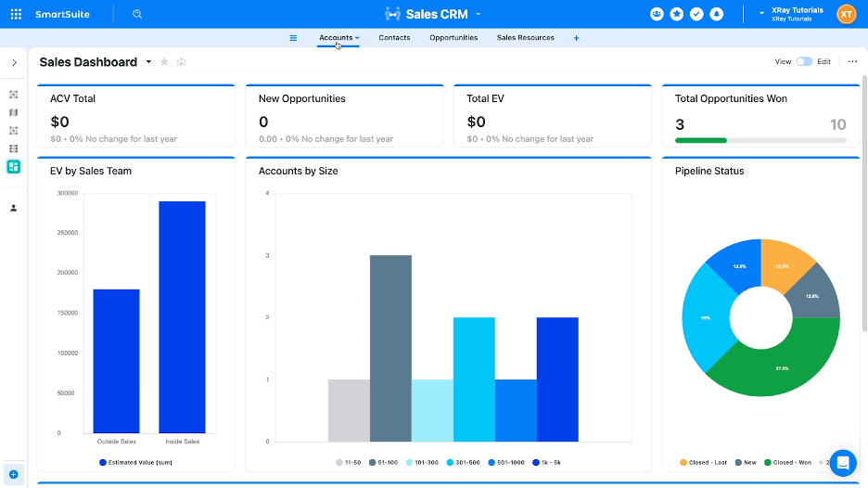Click the XRay Tutorials account name
The image size is (868, 488).
(x=798, y=10)
